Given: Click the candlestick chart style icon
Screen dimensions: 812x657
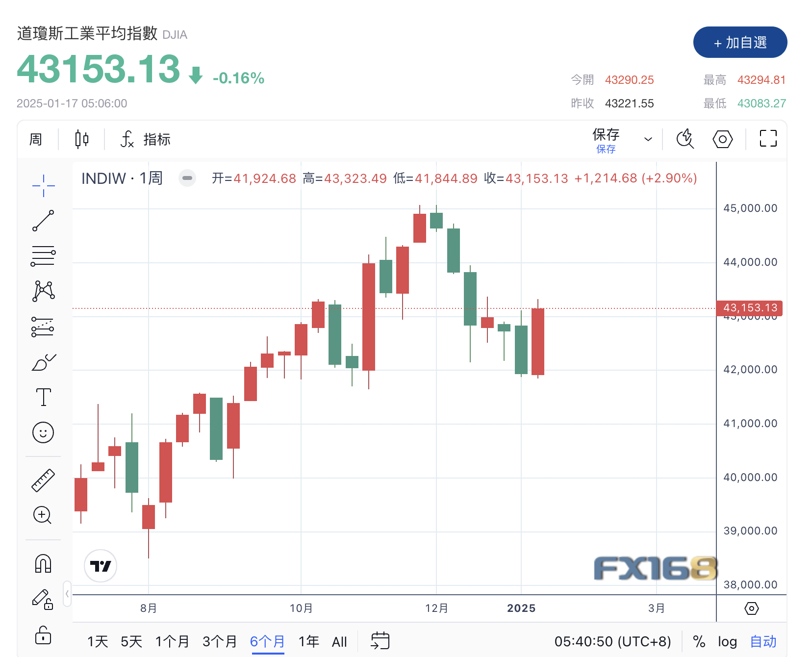Looking at the screenshot, I should [82, 139].
